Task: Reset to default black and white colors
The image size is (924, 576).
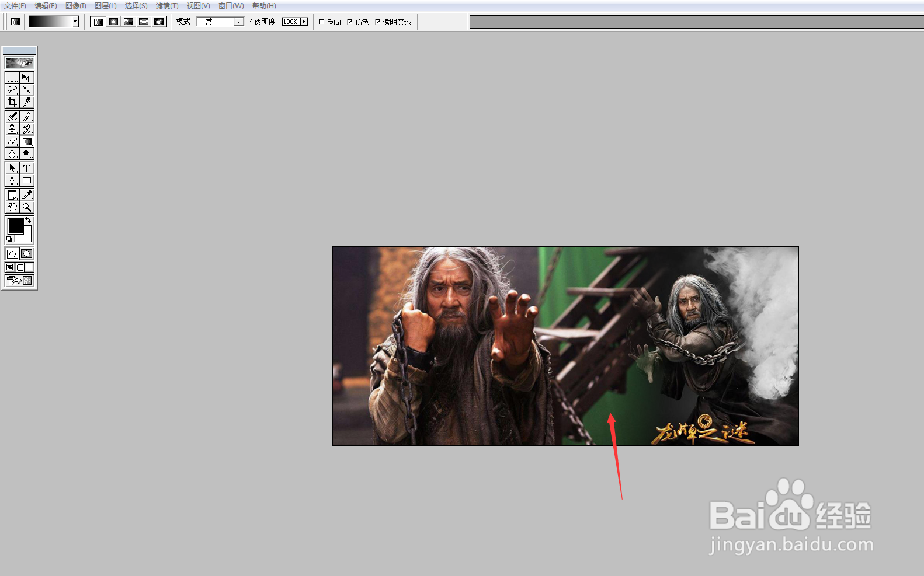Action: (x=9, y=239)
